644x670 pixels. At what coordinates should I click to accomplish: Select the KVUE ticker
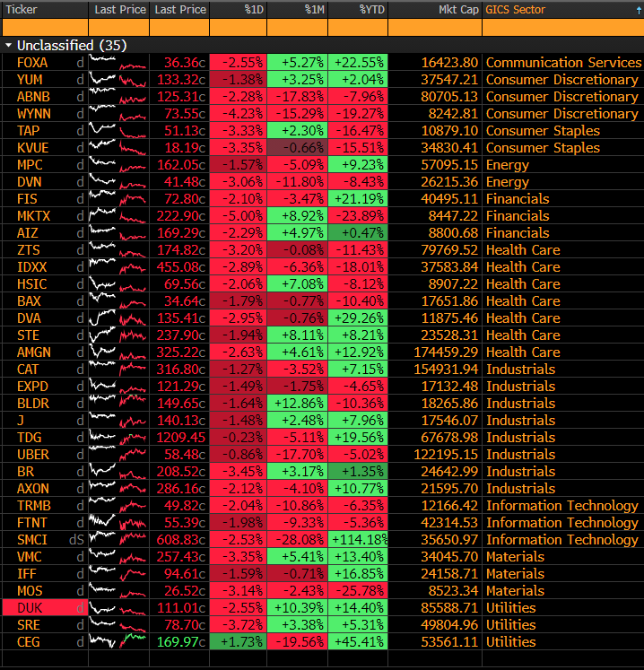click(33, 148)
